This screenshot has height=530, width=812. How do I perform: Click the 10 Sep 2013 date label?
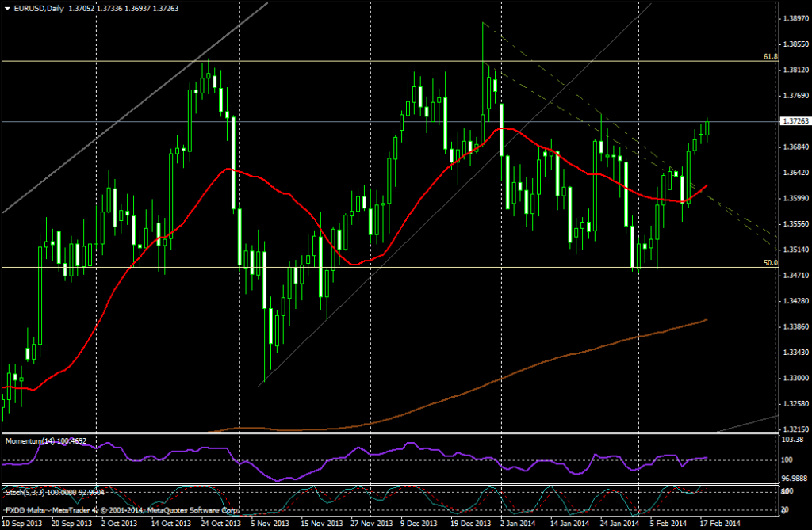(22, 524)
